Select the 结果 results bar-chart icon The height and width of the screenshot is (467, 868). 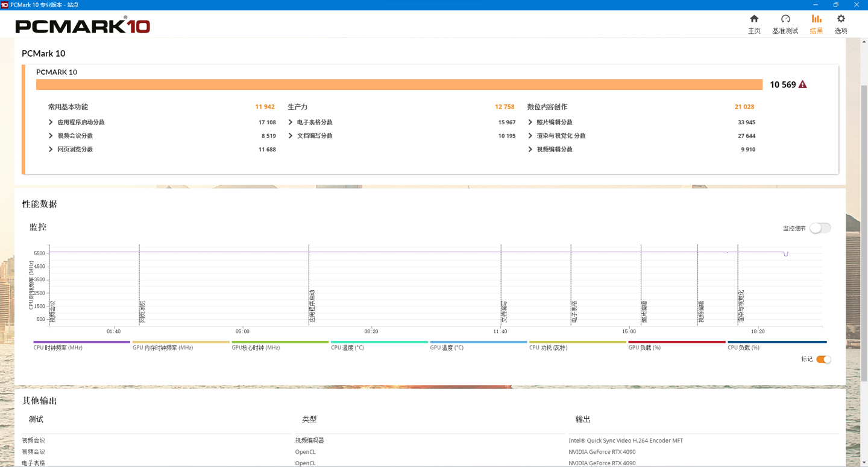click(x=816, y=19)
